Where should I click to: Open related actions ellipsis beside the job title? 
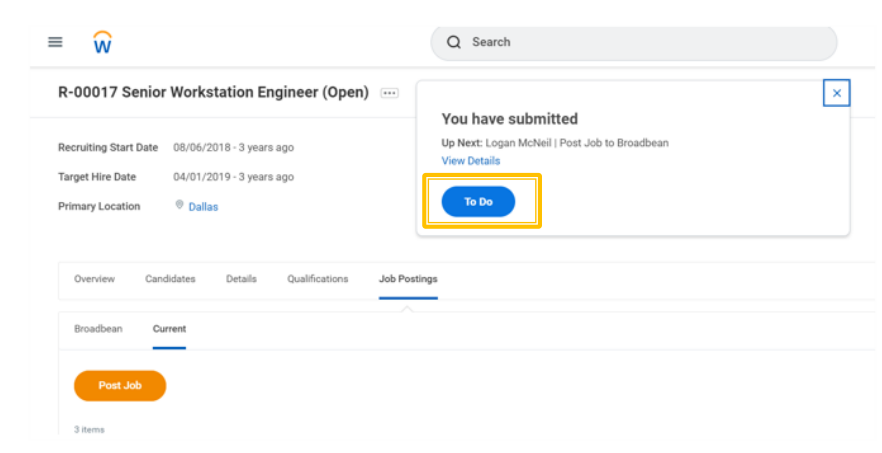click(x=389, y=93)
